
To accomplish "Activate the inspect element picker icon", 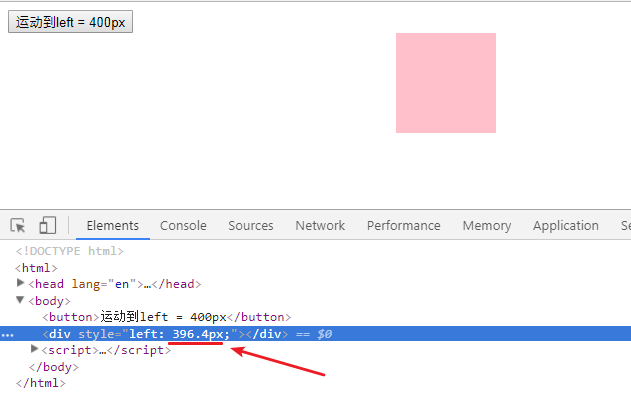I will [x=18, y=225].
